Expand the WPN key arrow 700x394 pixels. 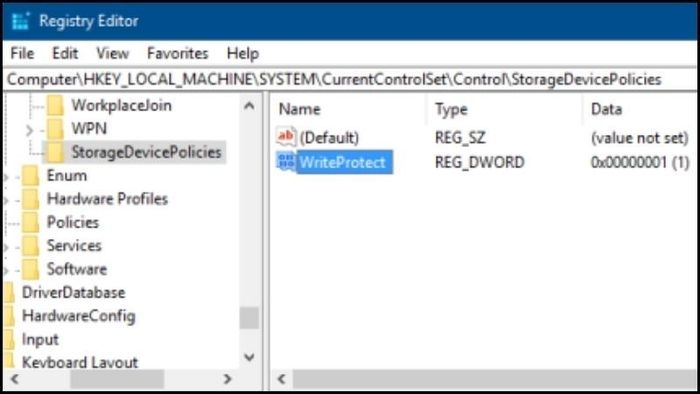29,130
